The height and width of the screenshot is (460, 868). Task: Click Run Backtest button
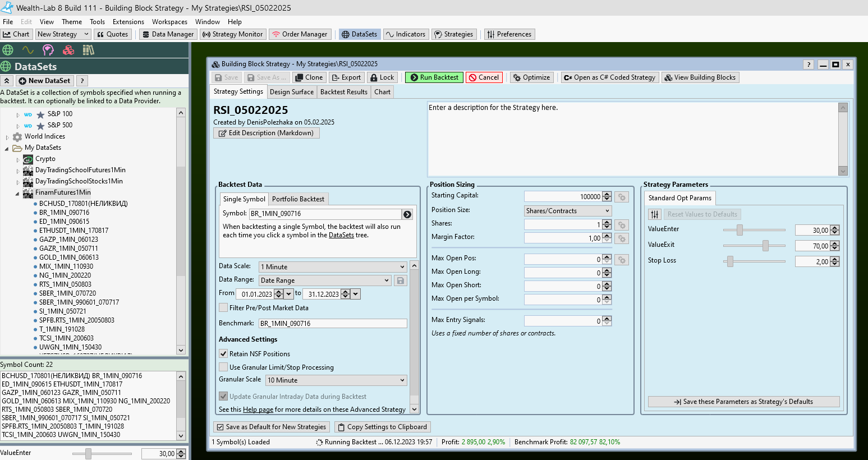tap(434, 77)
